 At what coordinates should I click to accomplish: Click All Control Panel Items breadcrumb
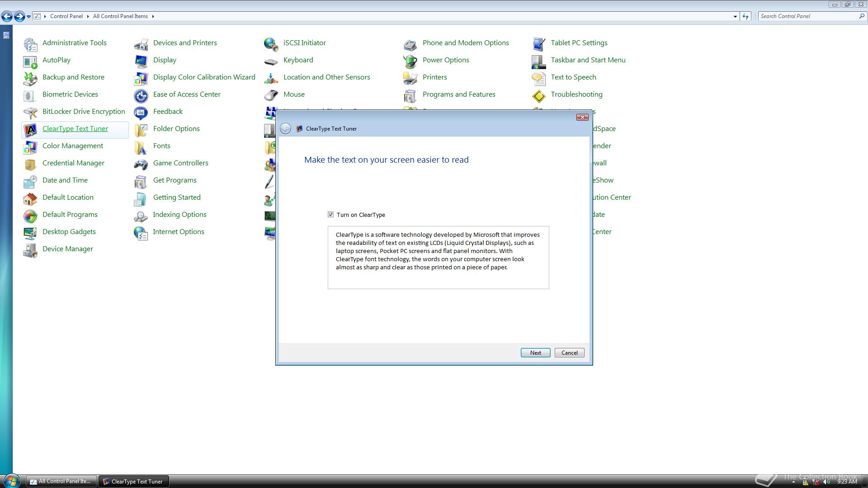(120, 16)
